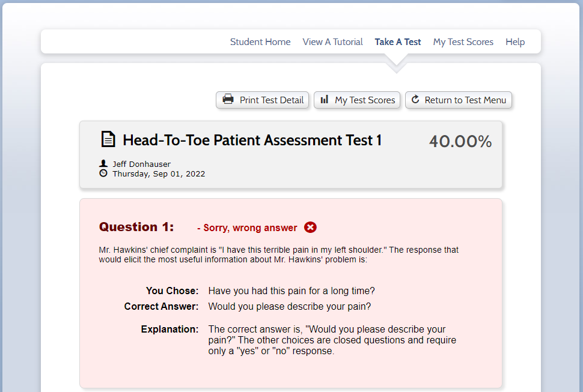Open the Help link
Image resolution: width=583 pixels, height=392 pixels.
click(x=515, y=42)
